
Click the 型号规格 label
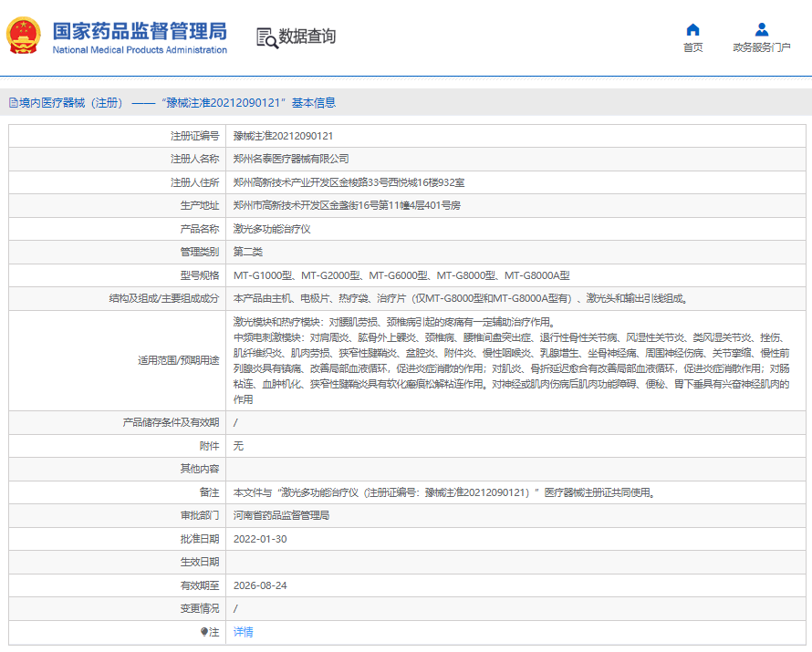pos(200,275)
